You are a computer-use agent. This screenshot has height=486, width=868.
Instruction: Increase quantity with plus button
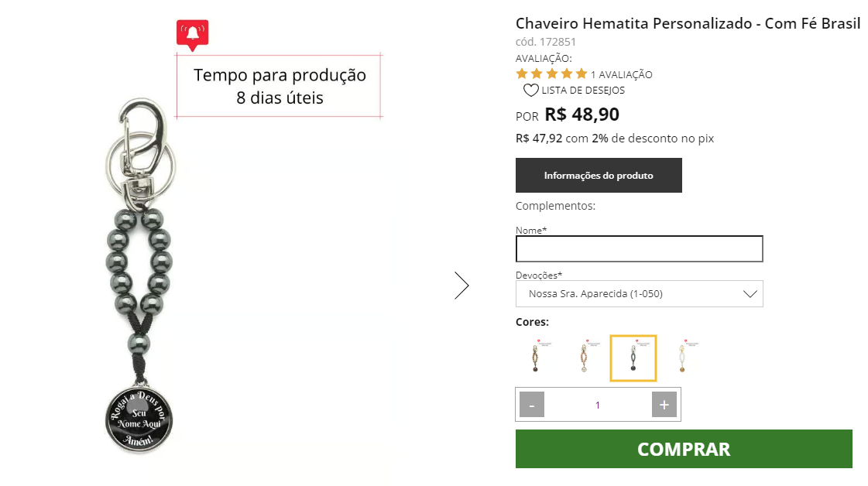[664, 405]
